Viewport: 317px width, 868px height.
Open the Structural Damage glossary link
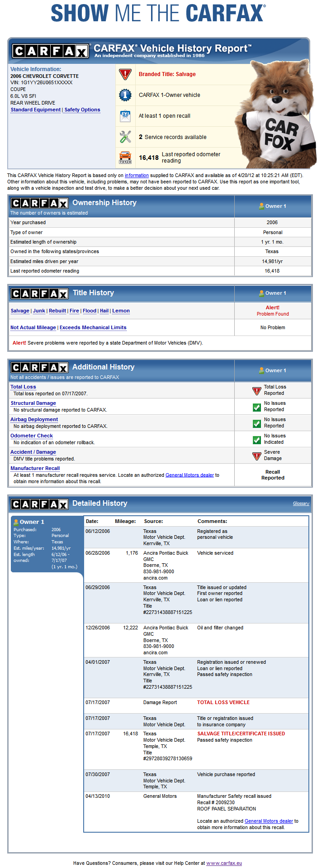33,403
